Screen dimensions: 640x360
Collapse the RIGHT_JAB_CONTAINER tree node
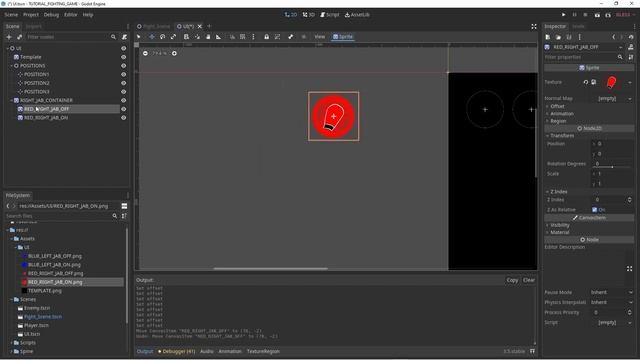(11, 100)
